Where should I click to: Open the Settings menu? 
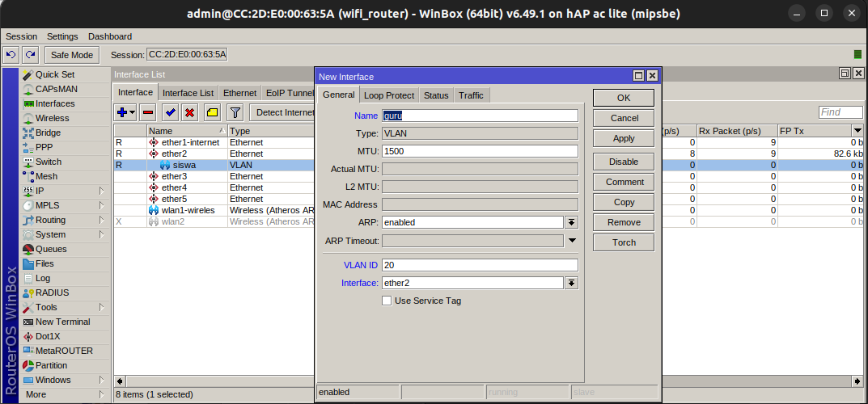click(x=62, y=36)
